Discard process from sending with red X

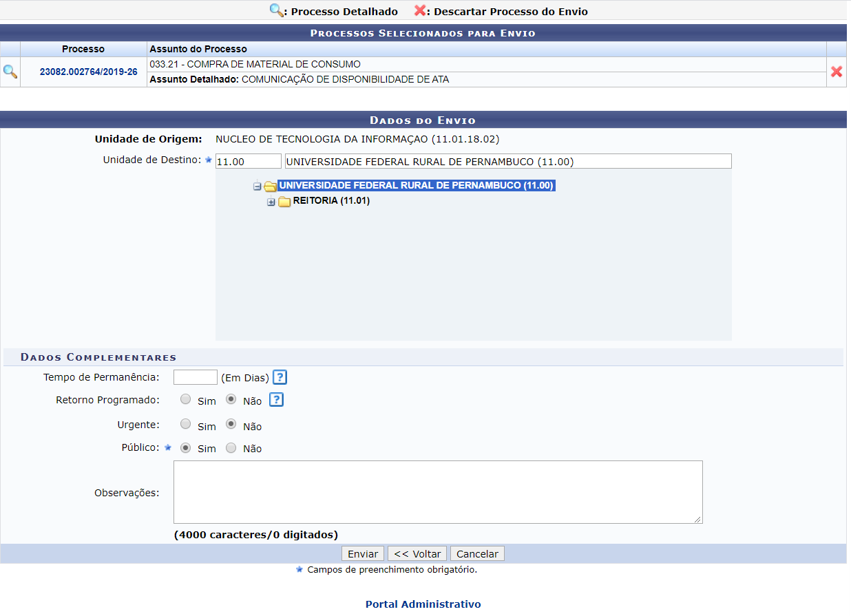837,72
